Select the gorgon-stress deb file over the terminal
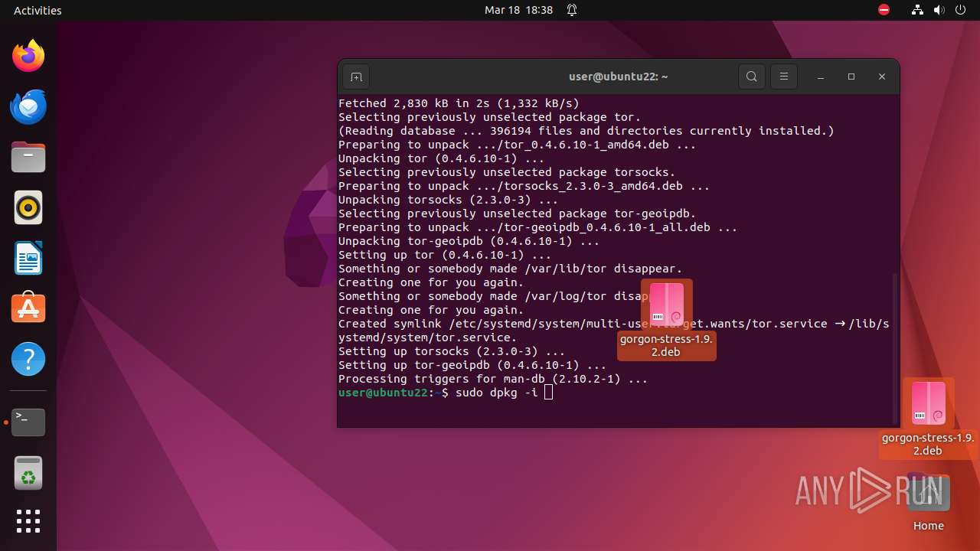Screen dimensions: 980x551 [x=667, y=319]
